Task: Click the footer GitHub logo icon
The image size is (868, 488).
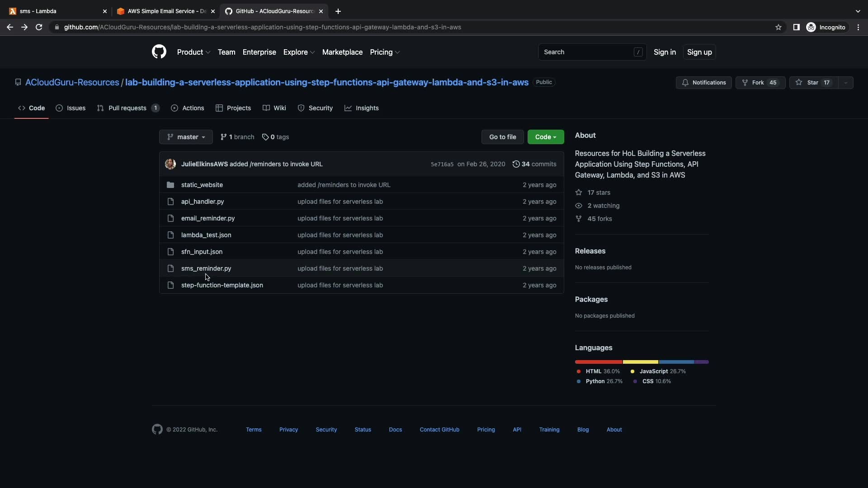Action: click(x=157, y=429)
